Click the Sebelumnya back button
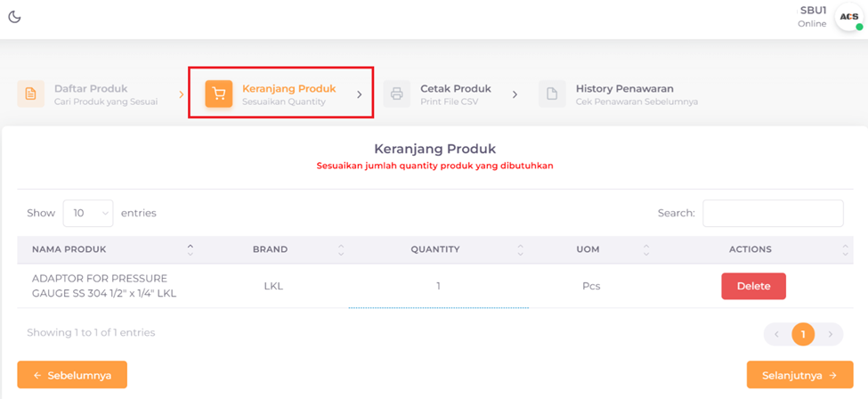The width and height of the screenshot is (868, 399). [x=72, y=375]
